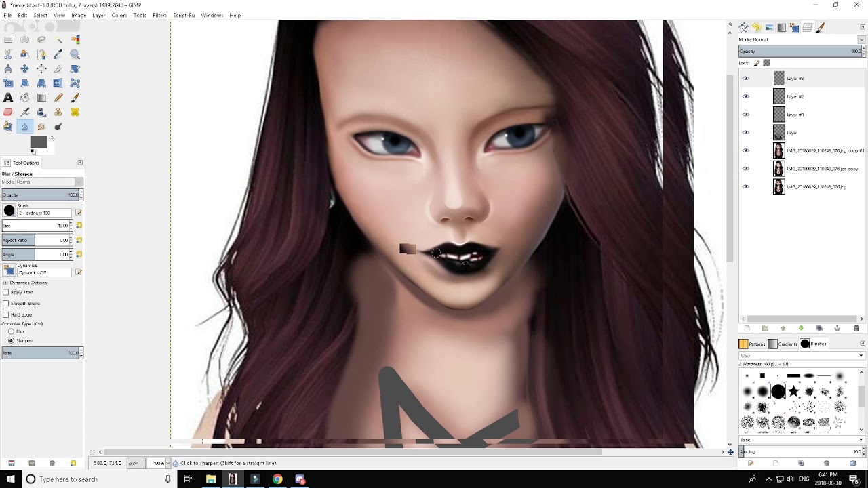Toggle visibility of Layer #1
868x488 pixels.
[745, 115]
